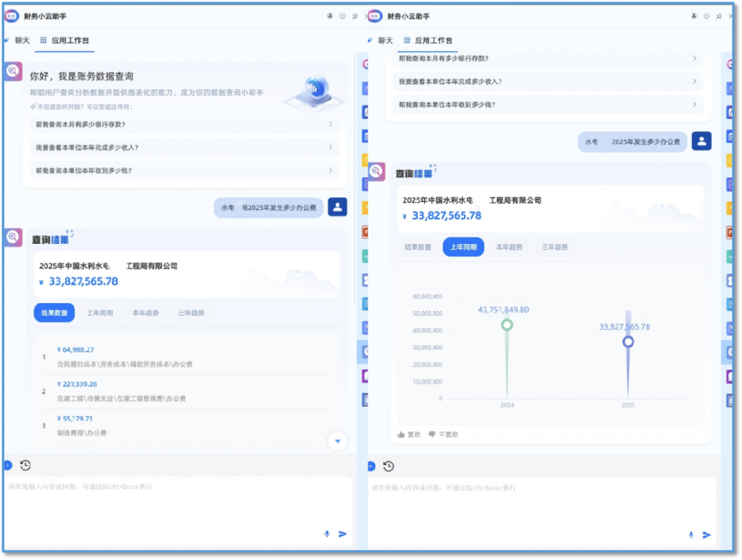Click the blue user avatar in left panel
The width and height of the screenshot is (742, 560).
click(337, 207)
